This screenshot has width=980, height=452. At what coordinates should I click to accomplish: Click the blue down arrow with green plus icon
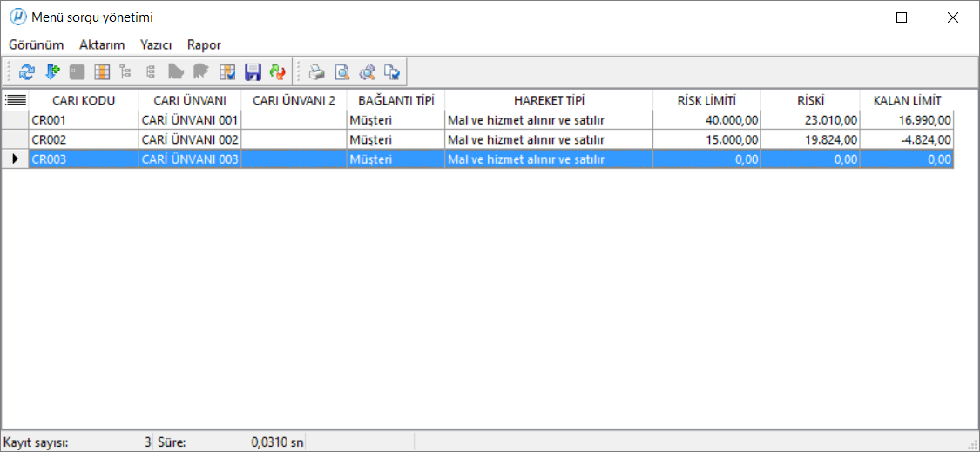click(x=51, y=72)
